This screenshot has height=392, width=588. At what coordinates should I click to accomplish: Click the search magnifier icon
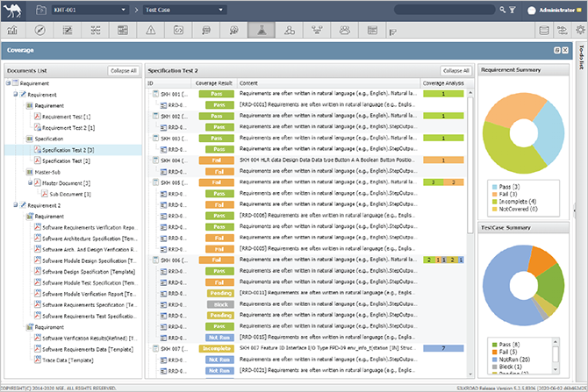503,10
